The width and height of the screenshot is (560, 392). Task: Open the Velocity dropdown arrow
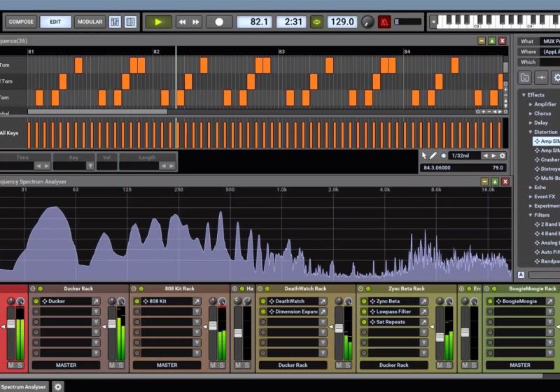112,166
